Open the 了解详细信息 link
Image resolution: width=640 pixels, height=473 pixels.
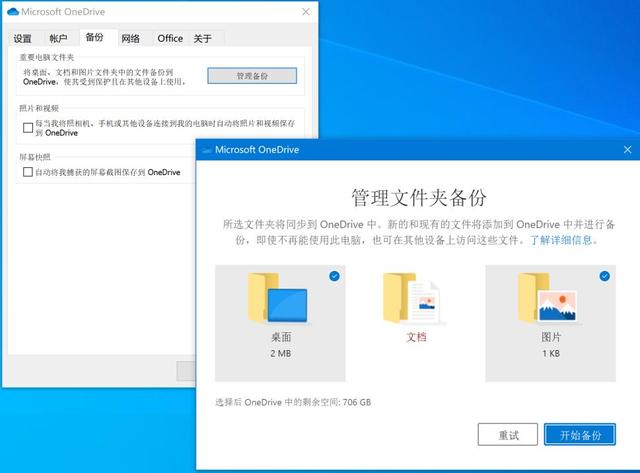click(x=561, y=240)
